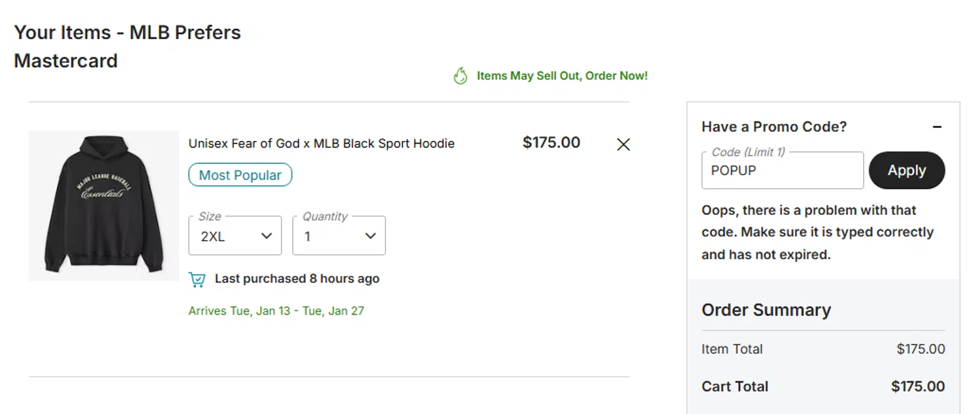The height and width of the screenshot is (414, 980).
Task: Click the bold Cart Total amount
Action: click(917, 387)
